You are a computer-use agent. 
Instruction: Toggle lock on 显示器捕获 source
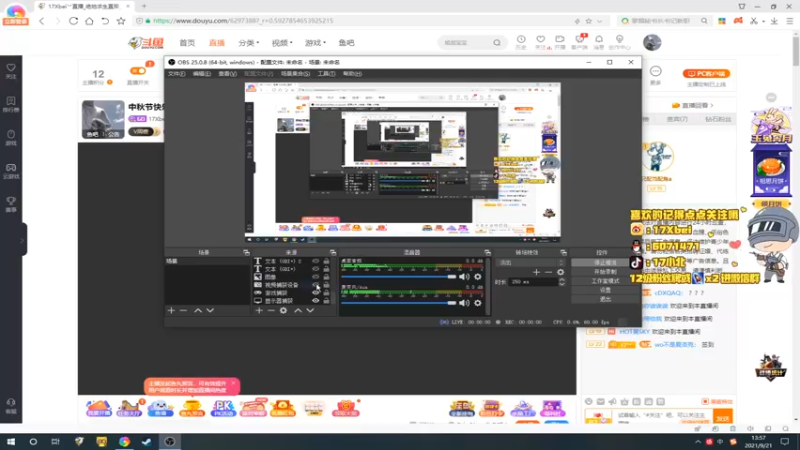(327, 301)
